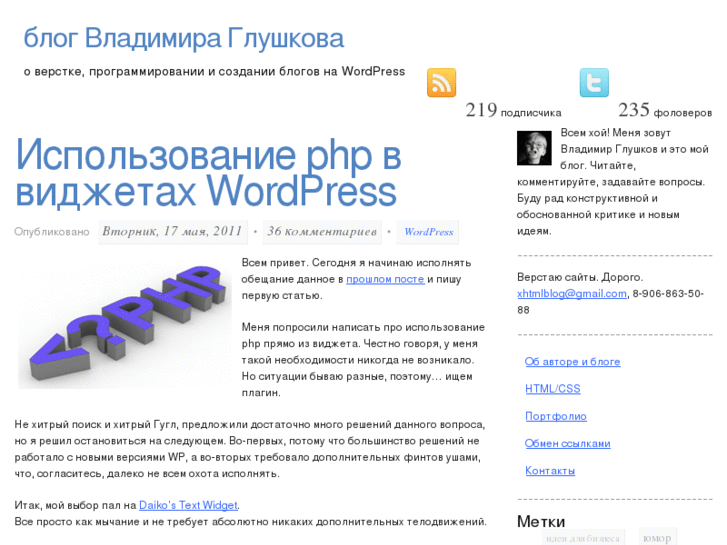Screen dimensions: 727x545
Task: Open the "36 комментариев" comments link
Action: pyautogui.click(x=322, y=231)
